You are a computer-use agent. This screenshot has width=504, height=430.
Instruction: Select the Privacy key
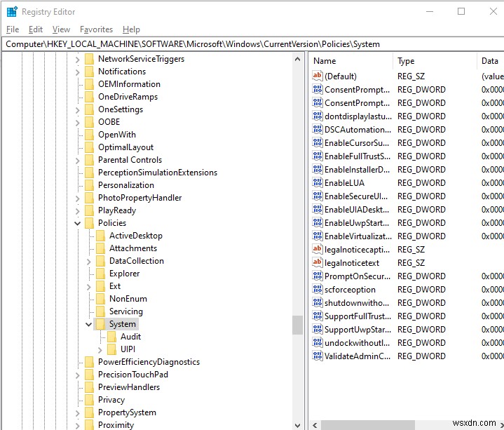coord(111,399)
